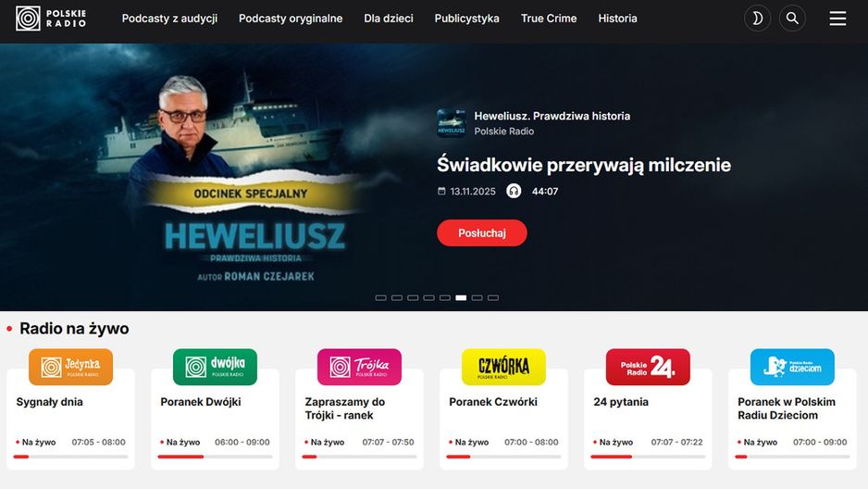Viewport: 868px width, 489px height.
Task: Open the Polskie Radio 24 logo
Action: 648,367
